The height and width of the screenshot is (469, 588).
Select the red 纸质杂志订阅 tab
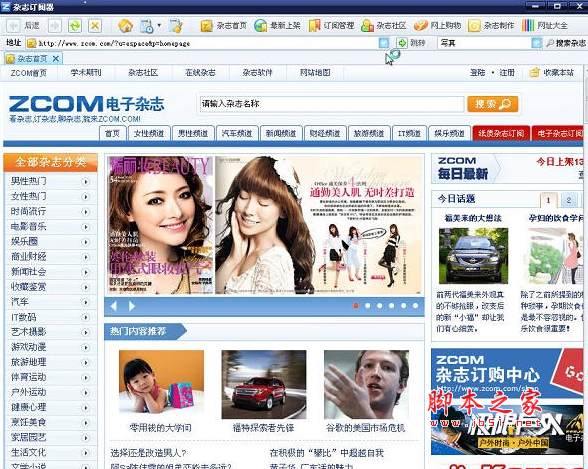pyautogui.click(x=501, y=133)
